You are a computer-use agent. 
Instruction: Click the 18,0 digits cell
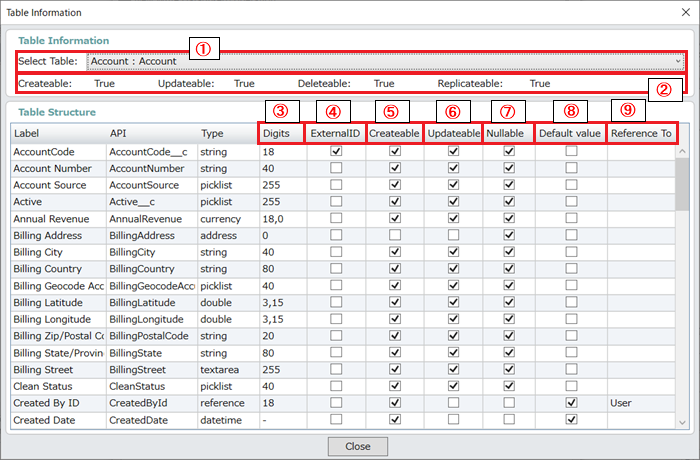(283, 219)
